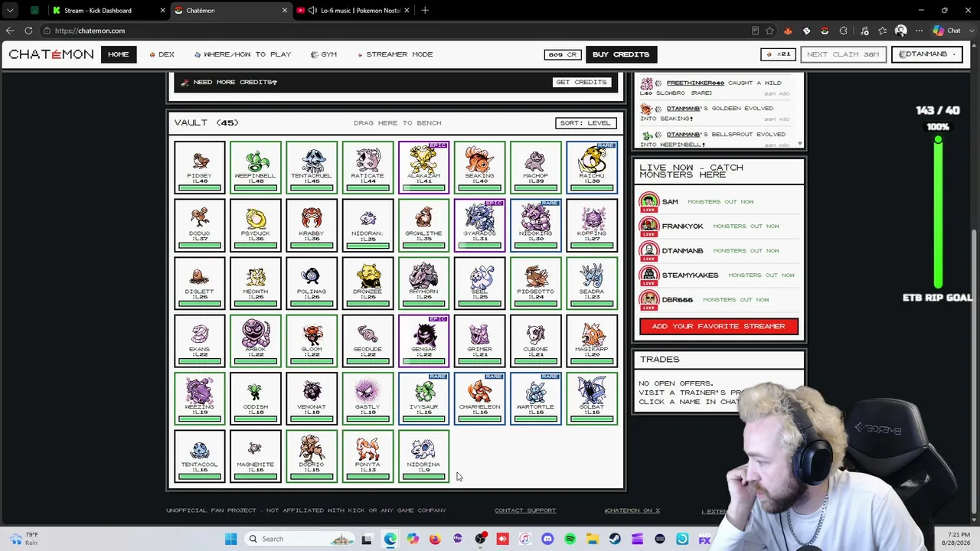Open Discord from the taskbar
This screenshot has width=980, height=551.
tap(547, 539)
